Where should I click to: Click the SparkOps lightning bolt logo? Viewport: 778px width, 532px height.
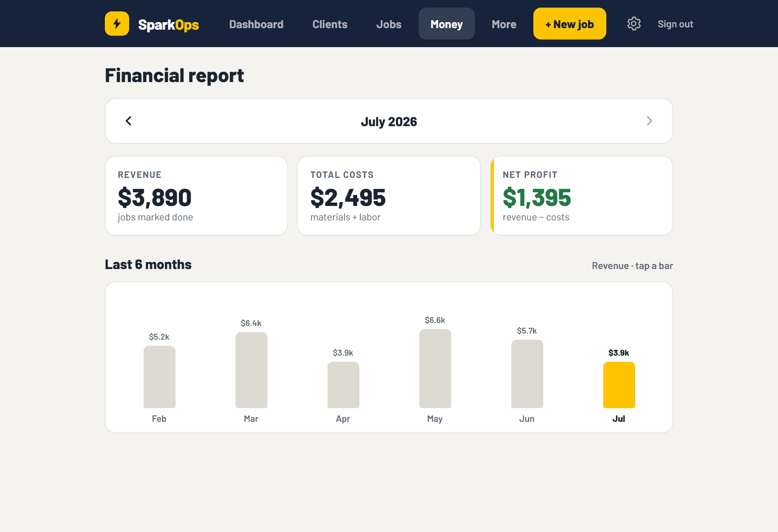[x=117, y=24]
